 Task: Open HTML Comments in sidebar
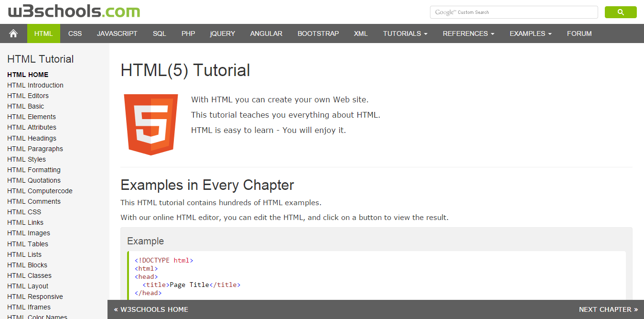[x=34, y=201]
